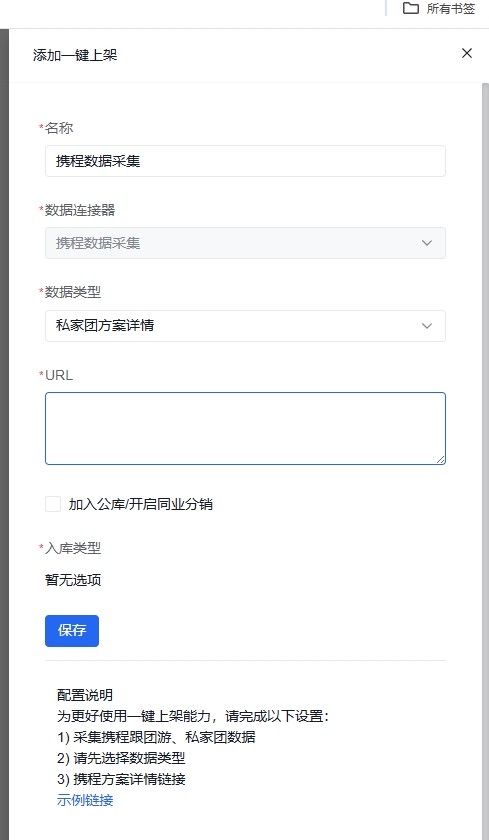The width and height of the screenshot is (489, 840).
Task: Click the URL field label
Action: point(59,376)
